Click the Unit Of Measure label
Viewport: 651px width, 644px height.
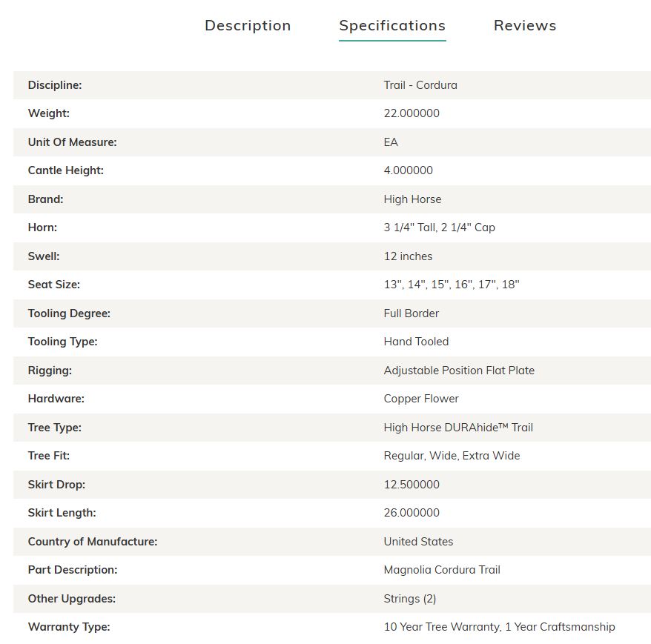click(x=72, y=142)
